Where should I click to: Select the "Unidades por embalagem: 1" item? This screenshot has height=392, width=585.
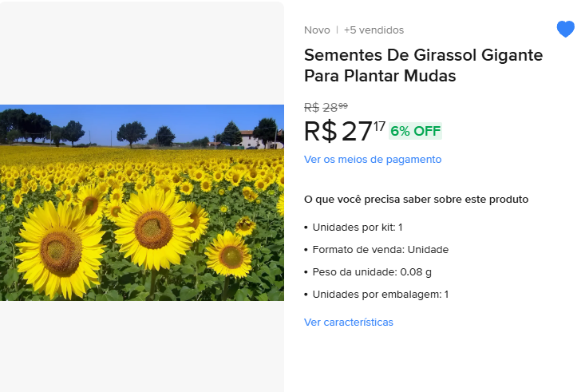pos(380,294)
